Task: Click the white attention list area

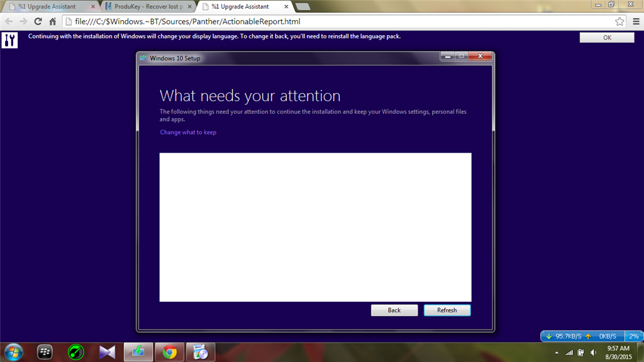Action: pyautogui.click(x=316, y=228)
